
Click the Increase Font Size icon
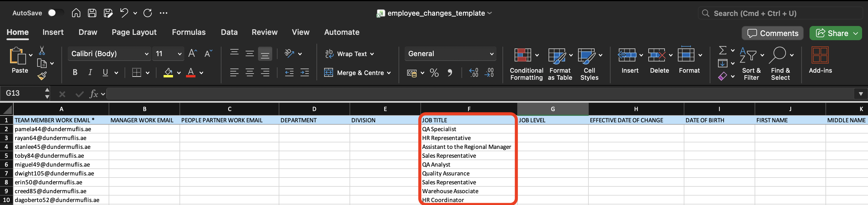point(192,53)
